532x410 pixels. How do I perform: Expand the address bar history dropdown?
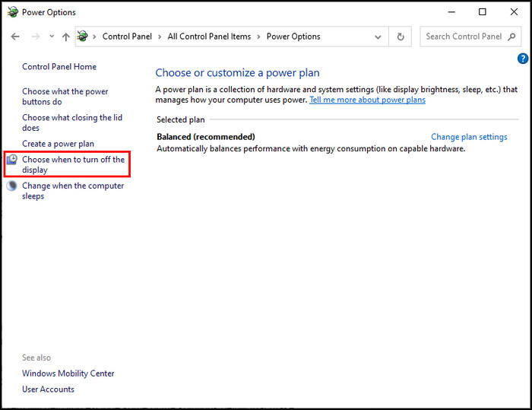point(378,37)
